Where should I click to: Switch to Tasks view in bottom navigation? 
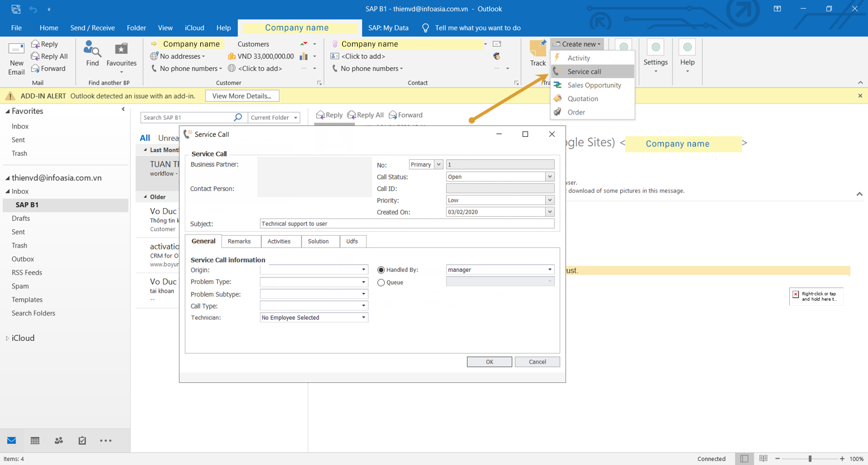[82, 440]
